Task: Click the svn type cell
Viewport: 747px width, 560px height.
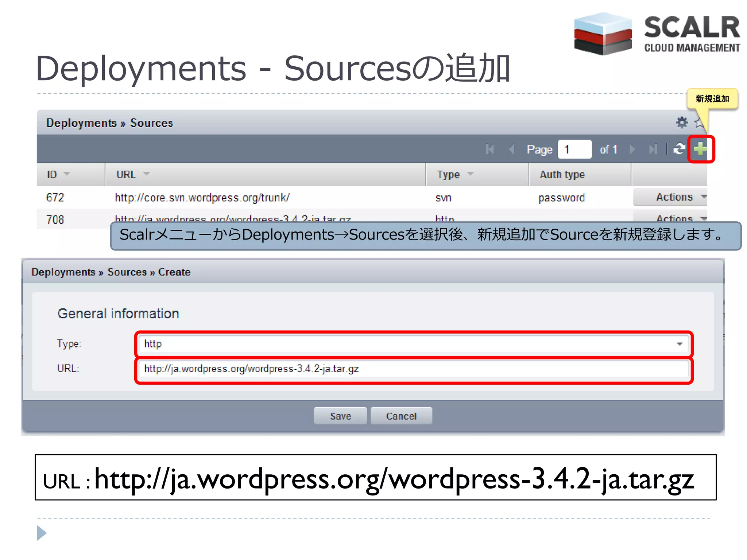Action: pos(443,198)
